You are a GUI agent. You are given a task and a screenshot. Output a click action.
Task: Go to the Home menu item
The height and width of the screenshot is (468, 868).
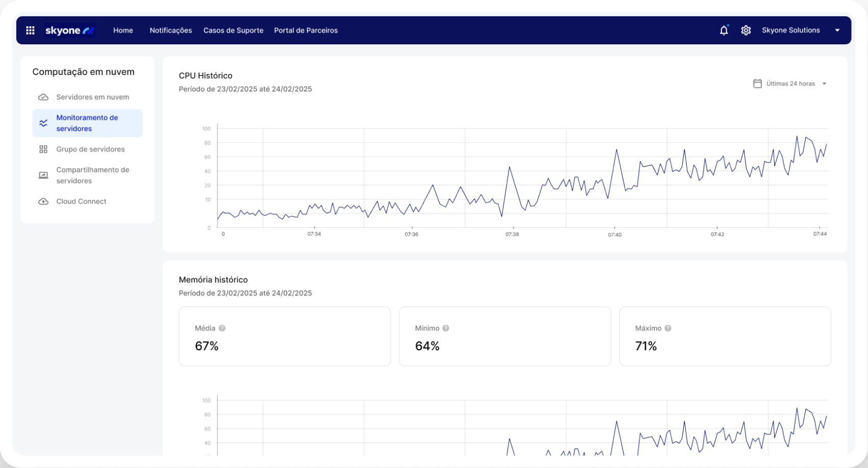[x=123, y=31]
